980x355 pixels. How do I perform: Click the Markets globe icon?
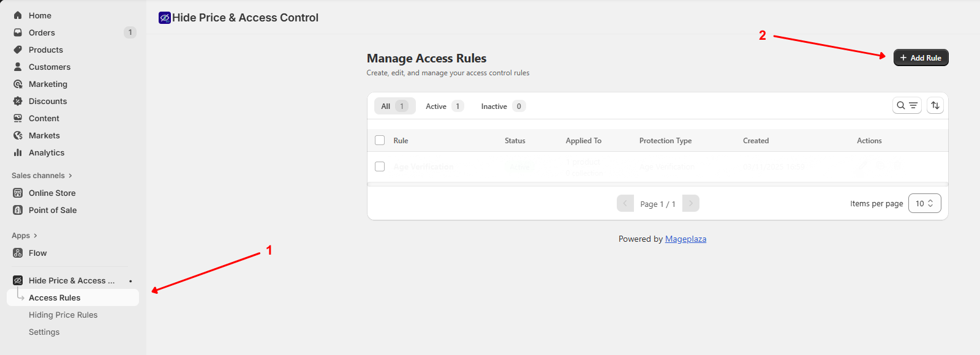[18, 135]
